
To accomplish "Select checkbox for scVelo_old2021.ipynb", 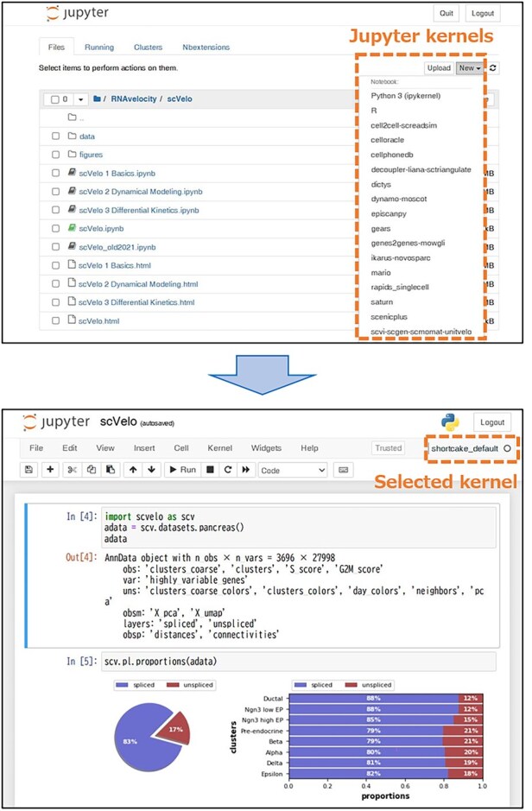I will pyautogui.click(x=55, y=247).
